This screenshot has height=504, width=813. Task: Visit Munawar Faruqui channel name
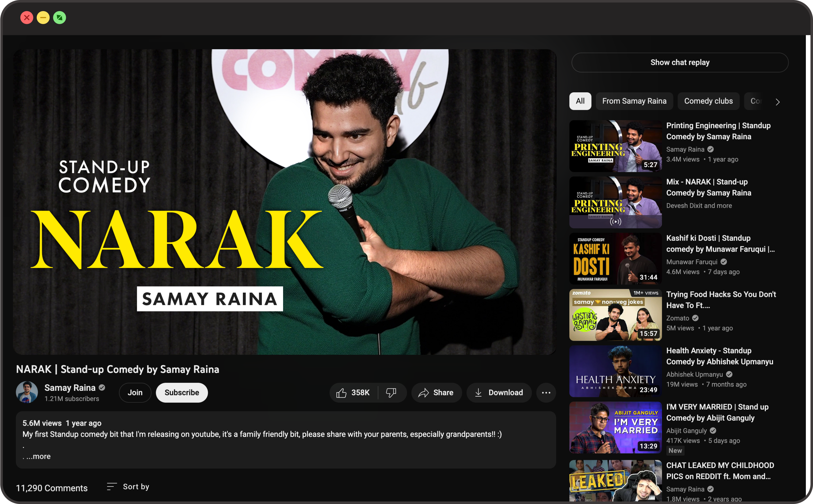pos(692,262)
